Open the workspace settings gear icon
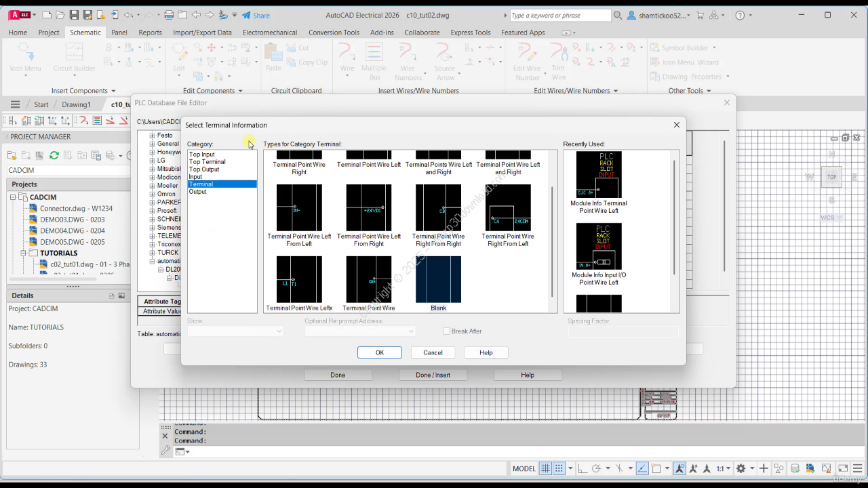Screen dimensions: 868x488 (741, 468)
